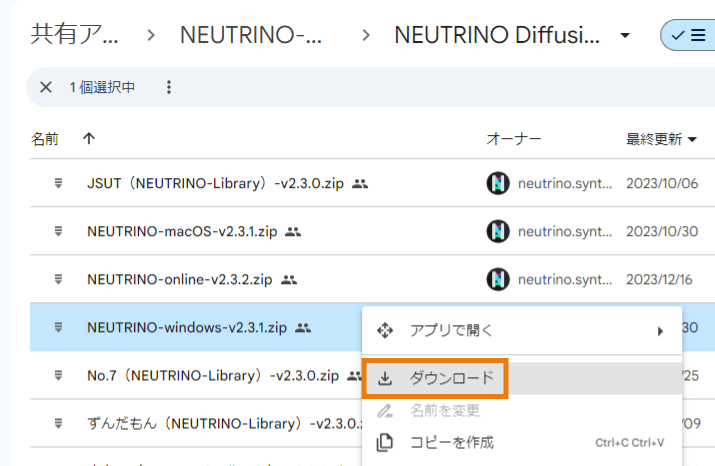Click date 2023/10/30 in macOS row

pyautogui.click(x=662, y=232)
